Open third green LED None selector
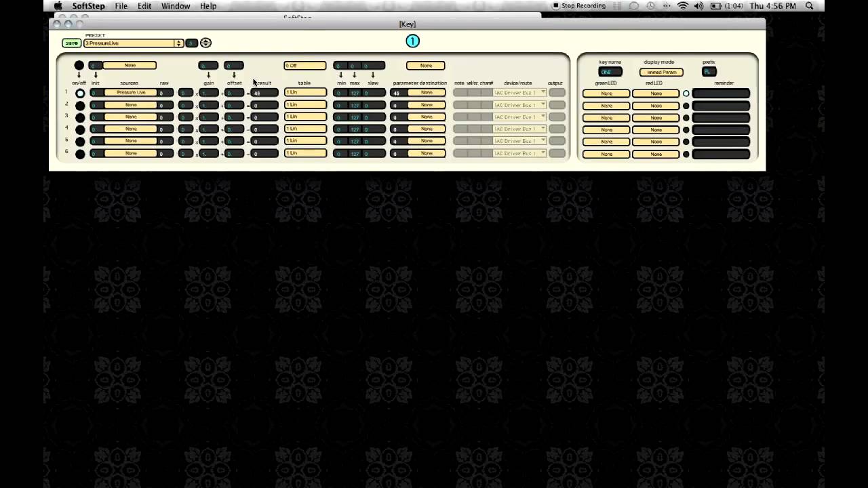This screenshot has height=488, width=868. (606, 118)
